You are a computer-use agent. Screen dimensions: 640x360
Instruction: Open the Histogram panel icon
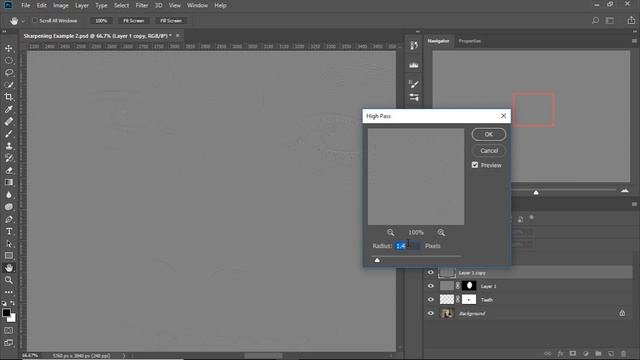coord(414,65)
